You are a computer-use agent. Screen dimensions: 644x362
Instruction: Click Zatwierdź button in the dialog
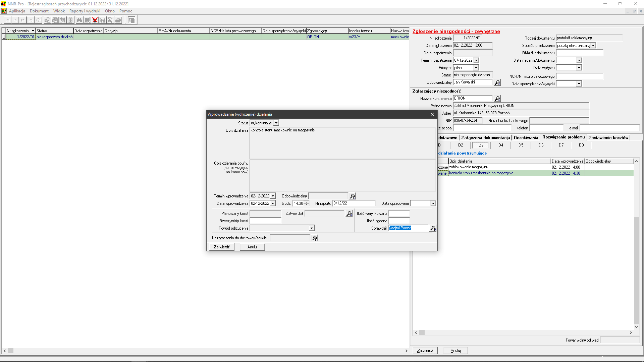click(222, 247)
